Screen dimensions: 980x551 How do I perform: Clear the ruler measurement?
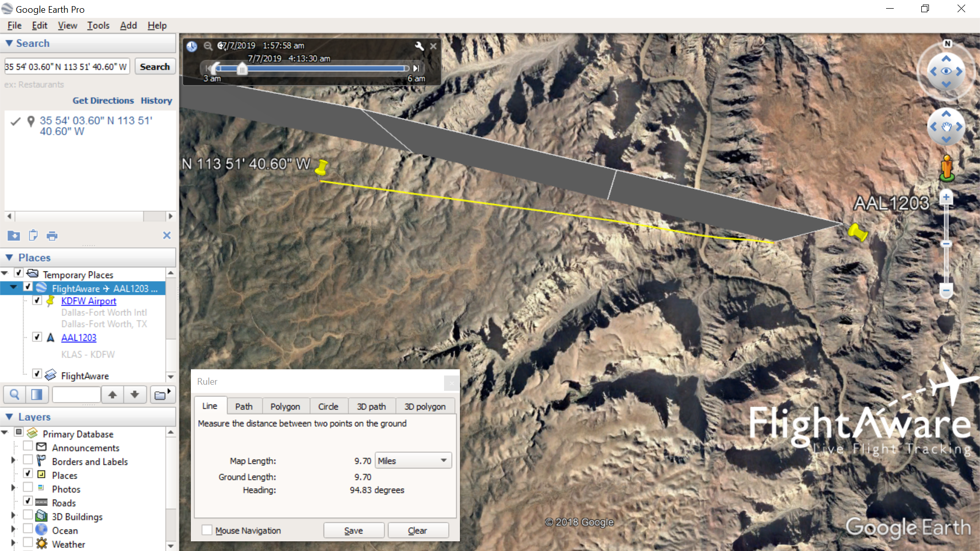point(418,531)
